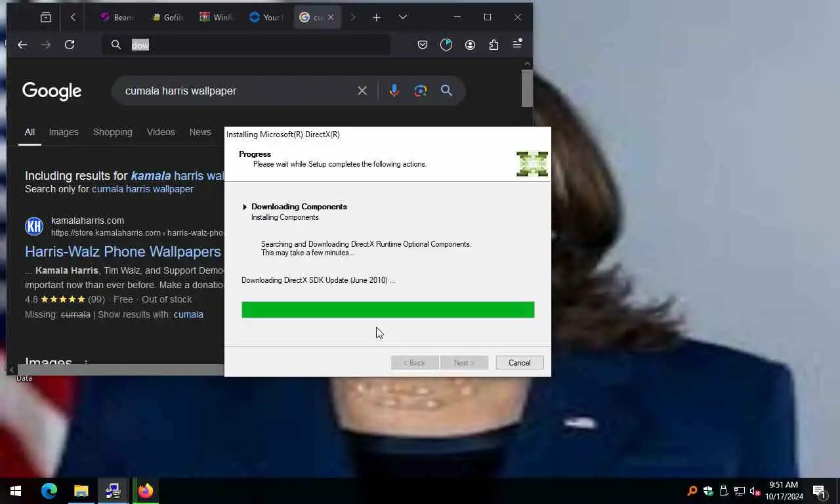Launch Microsoft Edge from taskbar
Image resolution: width=840 pixels, height=504 pixels.
point(49,491)
